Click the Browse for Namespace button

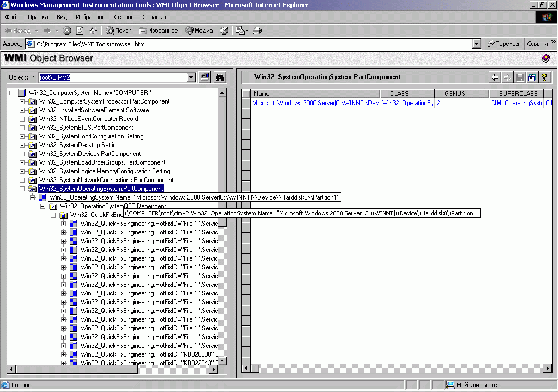pyautogui.click(x=205, y=77)
